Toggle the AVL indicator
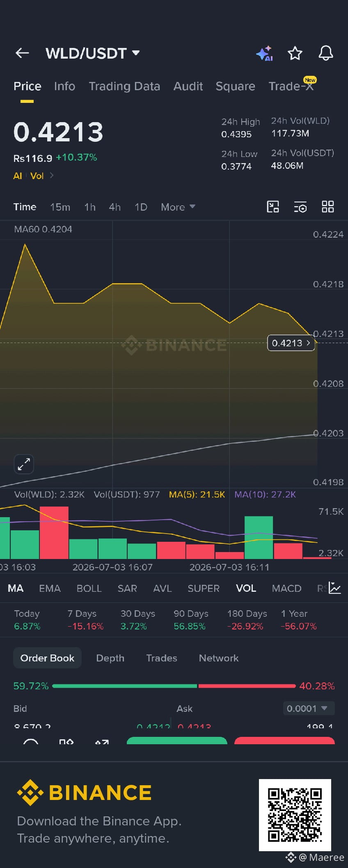Viewport: 348px width, 868px height. 162,589
